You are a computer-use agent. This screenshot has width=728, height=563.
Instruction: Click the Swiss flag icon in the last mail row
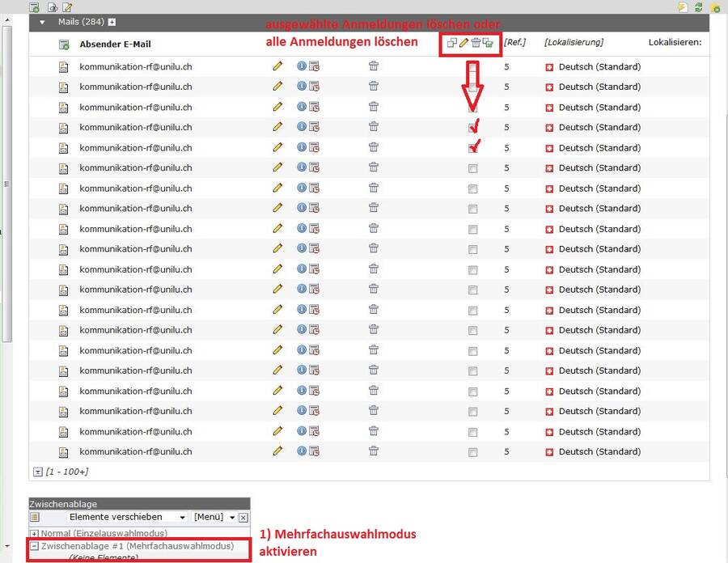tap(549, 452)
